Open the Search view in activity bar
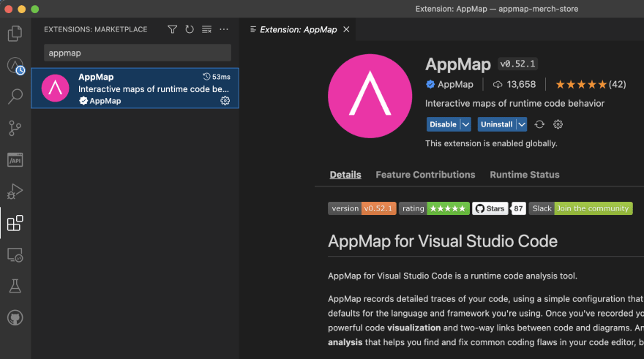 (15, 97)
